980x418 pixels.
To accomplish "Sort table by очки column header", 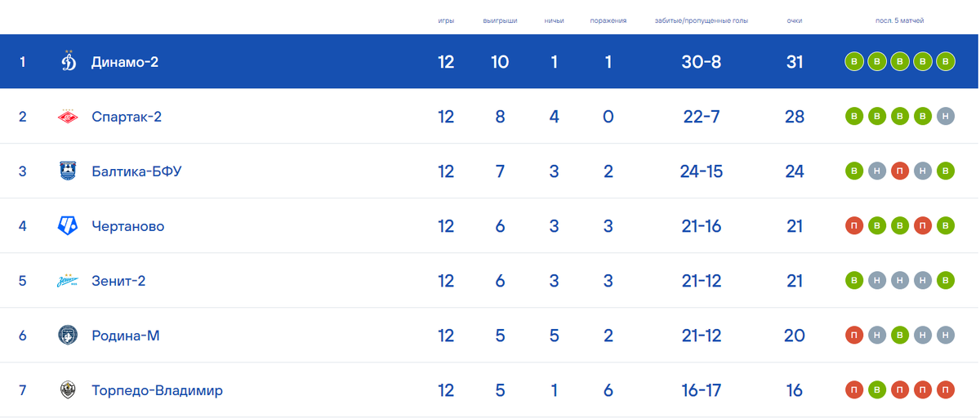I will [x=795, y=20].
